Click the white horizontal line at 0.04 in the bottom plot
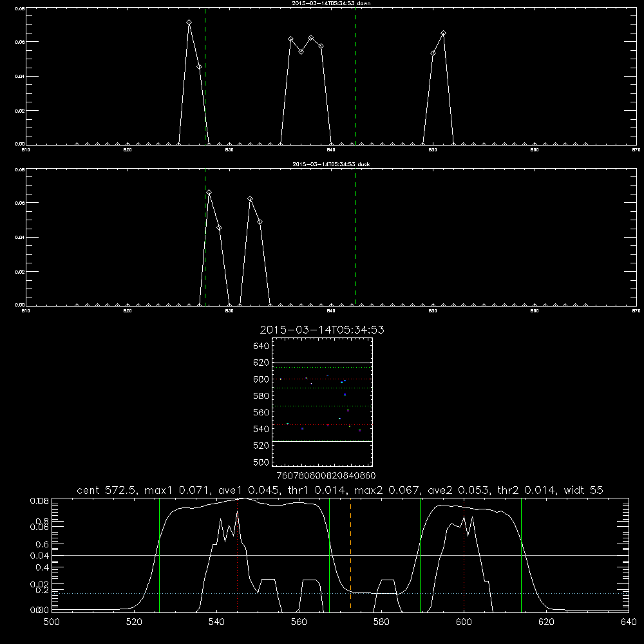This screenshot has width=644, height=644. click(340, 555)
